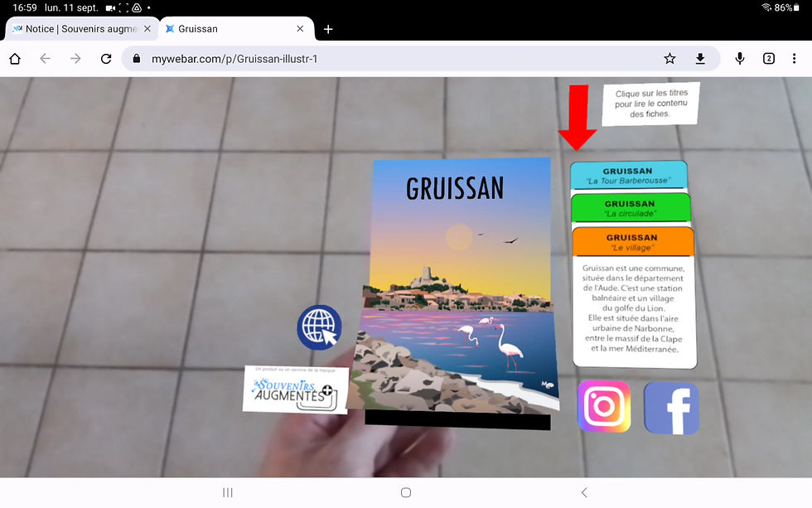Reload the Gruissan page

(x=106, y=59)
